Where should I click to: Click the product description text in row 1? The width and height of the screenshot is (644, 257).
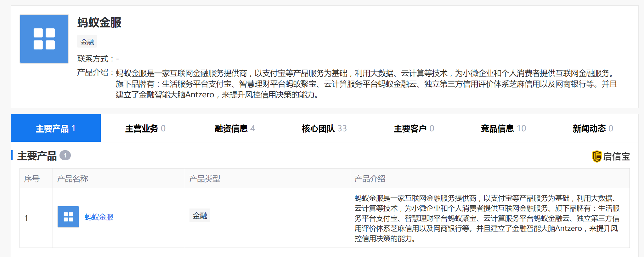[487, 218]
